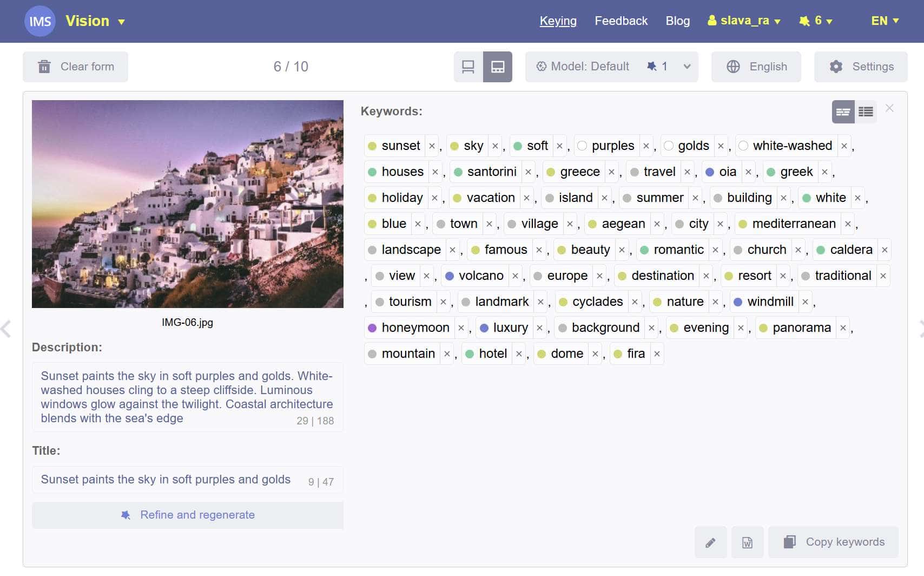Image resolution: width=924 pixels, height=576 pixels.
Task: Switch keywords to compact tag view icon
Action: pos(843,112)
